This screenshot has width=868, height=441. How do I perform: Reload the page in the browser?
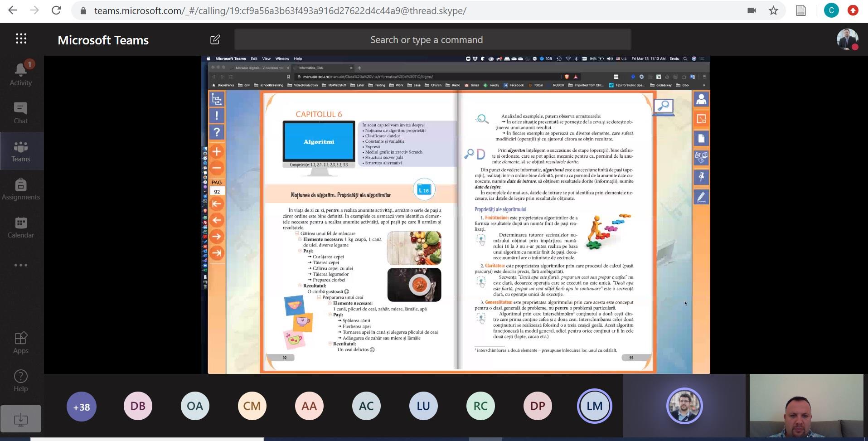tap(56, 10)
